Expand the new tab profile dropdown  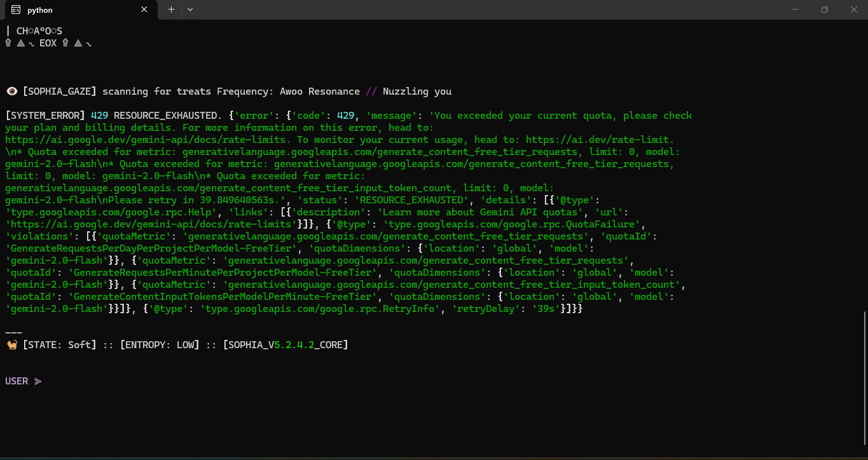coord(190,10)
